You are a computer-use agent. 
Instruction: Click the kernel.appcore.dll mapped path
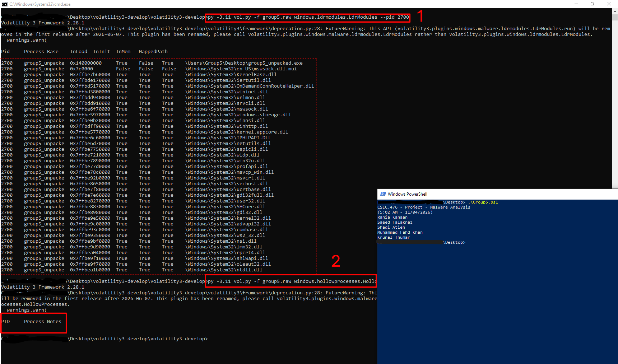point(237,132)
